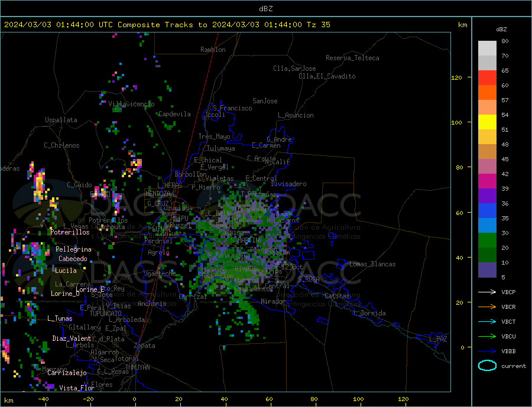Pick the blue 36 dBZ color swatch
Screen dimensions: 532x407
[487, 211]
